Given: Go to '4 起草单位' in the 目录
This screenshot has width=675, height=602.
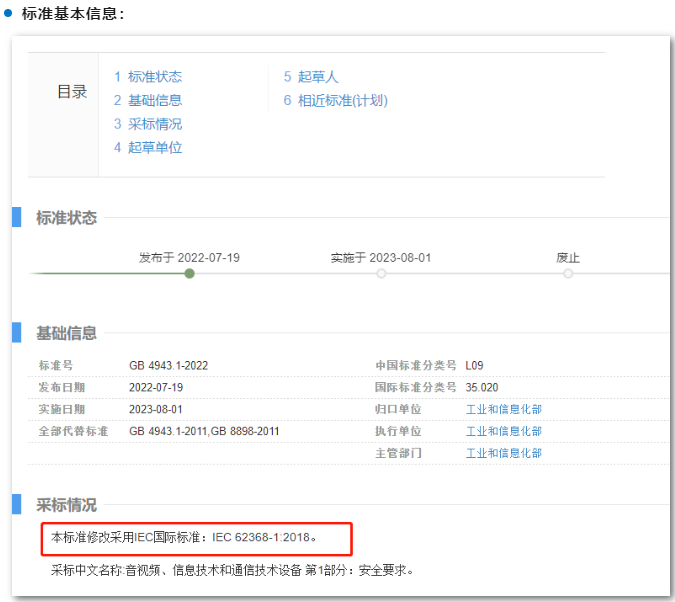Looking at the screenshot, I should click(148, 148).
